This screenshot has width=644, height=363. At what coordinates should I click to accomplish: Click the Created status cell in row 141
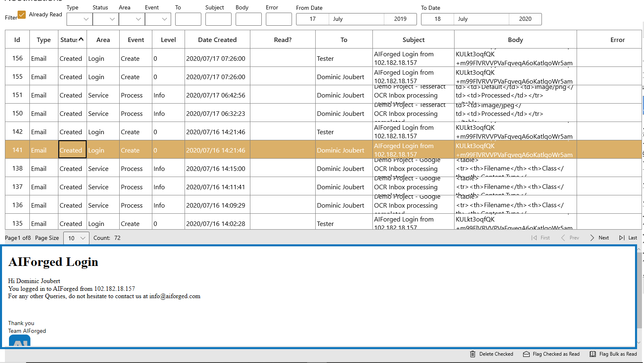point(72,150)
